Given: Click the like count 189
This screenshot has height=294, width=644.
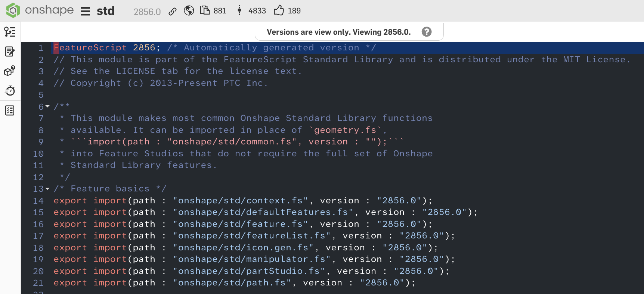Looking at the screenshot, I should (294, 11).
